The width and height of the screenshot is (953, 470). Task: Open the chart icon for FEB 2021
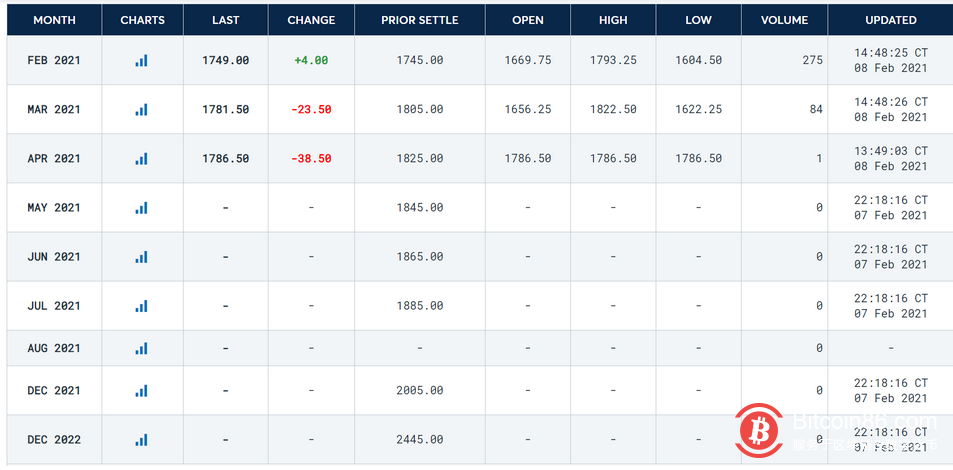[x=142, y=60]
